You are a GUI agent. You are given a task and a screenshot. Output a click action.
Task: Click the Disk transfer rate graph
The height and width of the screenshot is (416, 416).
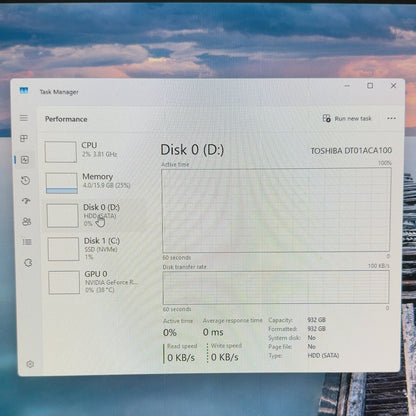pyautogui.click(x=276, y=287)
